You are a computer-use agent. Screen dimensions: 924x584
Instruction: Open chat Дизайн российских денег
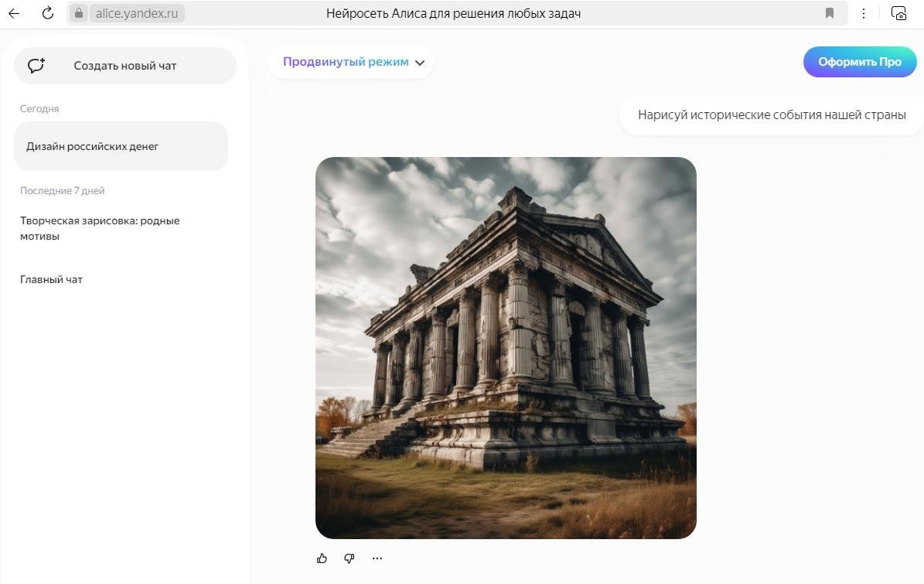(121, 146)
